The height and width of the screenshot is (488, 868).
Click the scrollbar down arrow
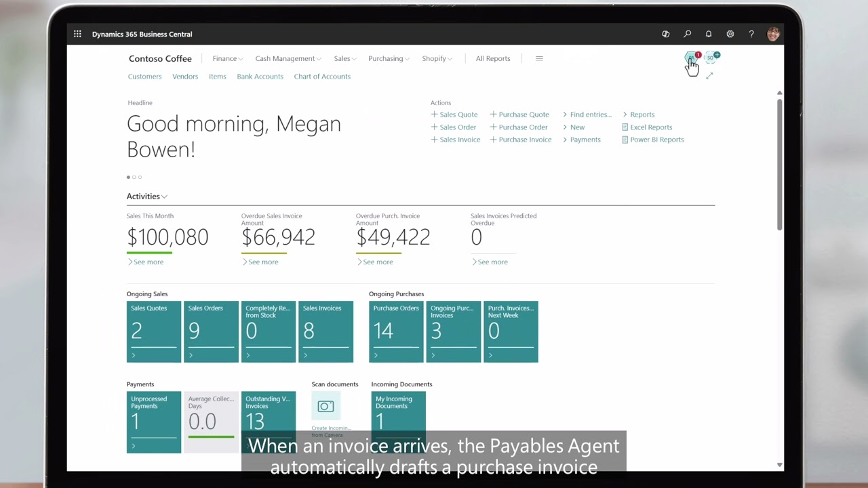780,465
